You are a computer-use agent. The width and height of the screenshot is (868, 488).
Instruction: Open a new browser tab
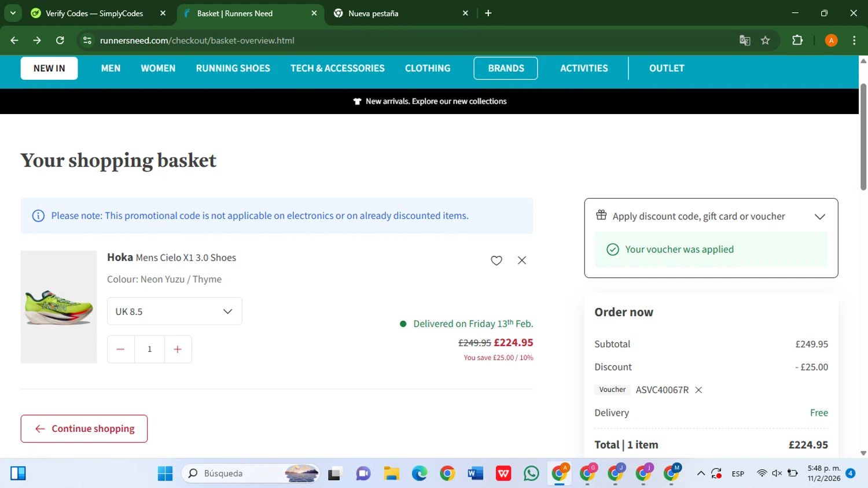pyautogui.click(x=488, y=13)
